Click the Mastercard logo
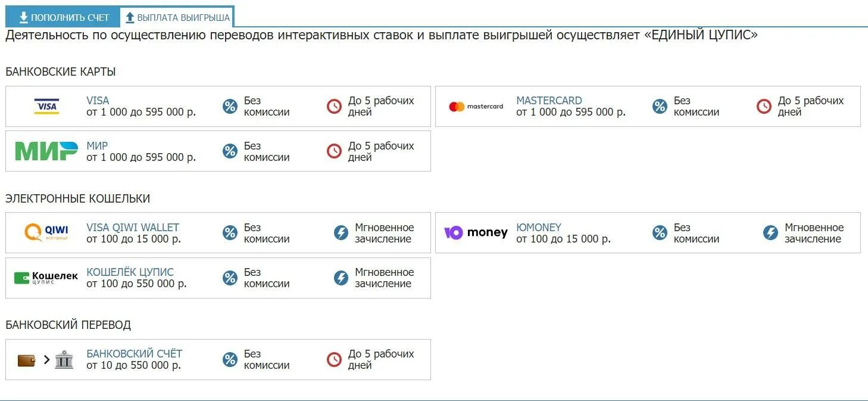This screenshot has height=401, width=868. pos(476,107)
